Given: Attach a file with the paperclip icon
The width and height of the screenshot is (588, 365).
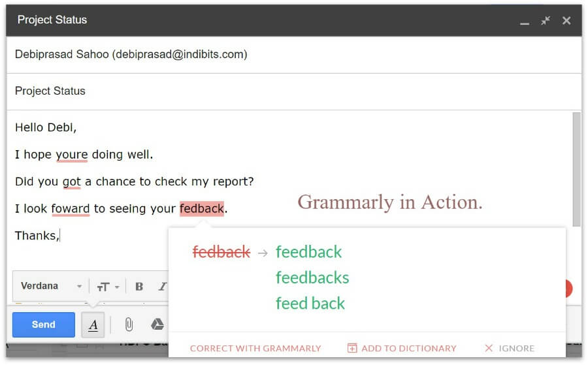Looking at the screenshot, I should [129, 325].
